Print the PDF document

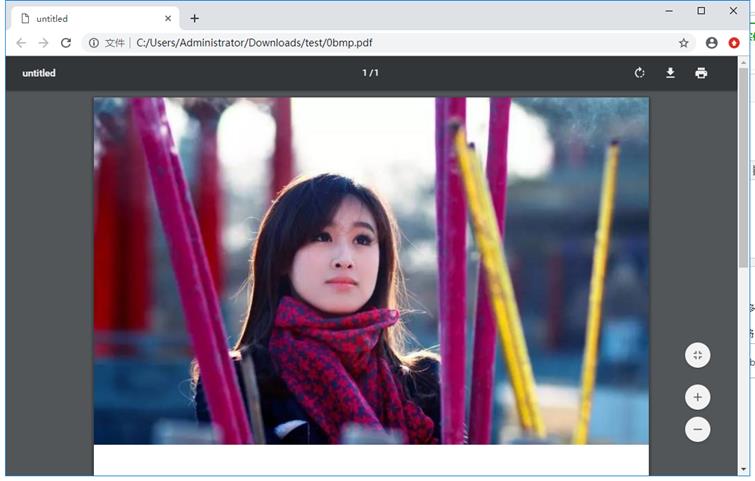coord(701,73)
